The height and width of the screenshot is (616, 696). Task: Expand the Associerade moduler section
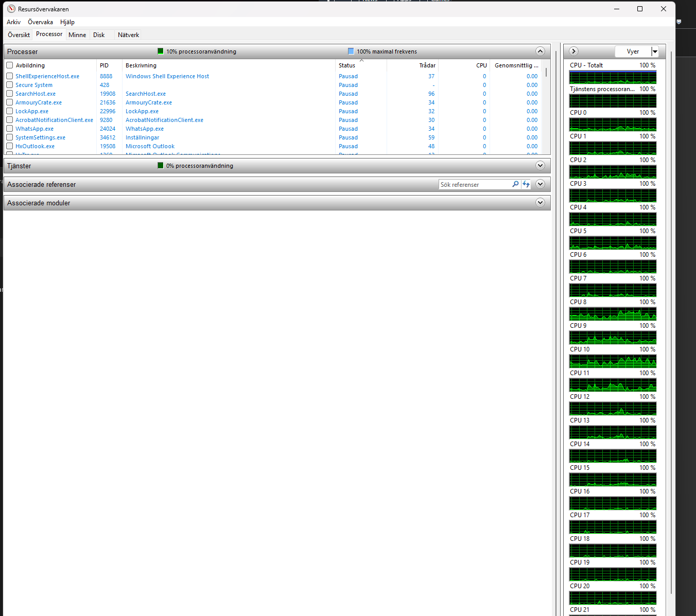[540, 203]
